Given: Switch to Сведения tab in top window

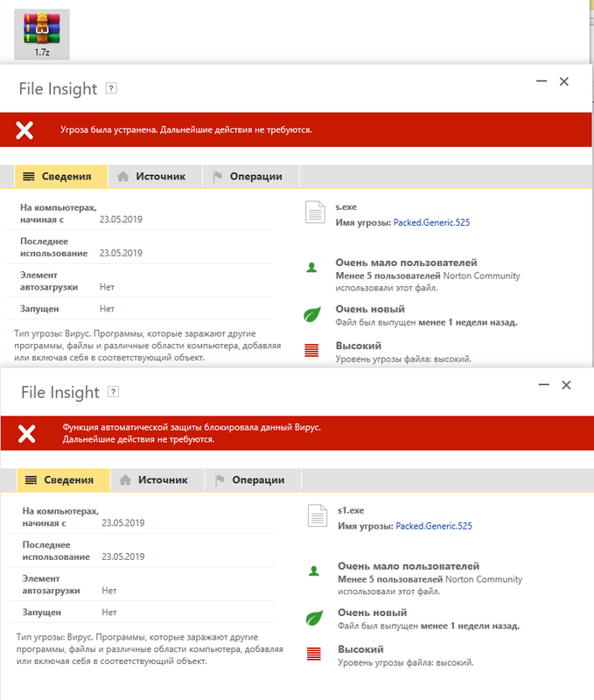Looking at the screenshot, I should pyautogui.click(x=61, y=177).
